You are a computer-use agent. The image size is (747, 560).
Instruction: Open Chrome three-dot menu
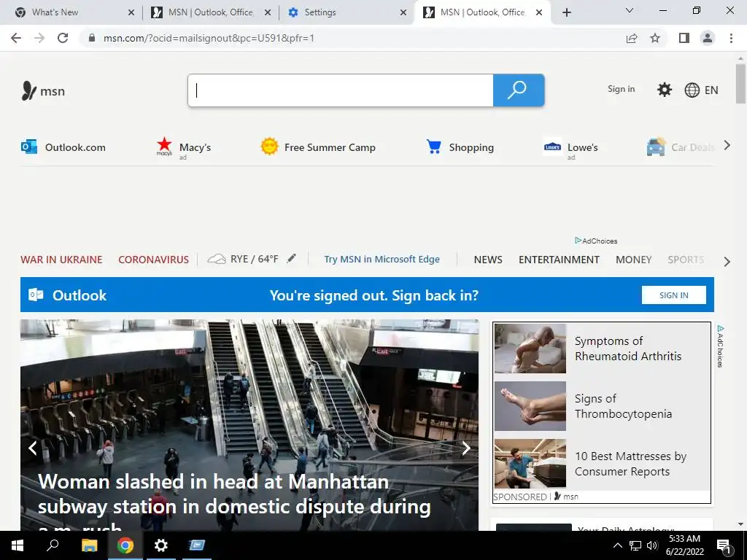click(x=731, y=38)
